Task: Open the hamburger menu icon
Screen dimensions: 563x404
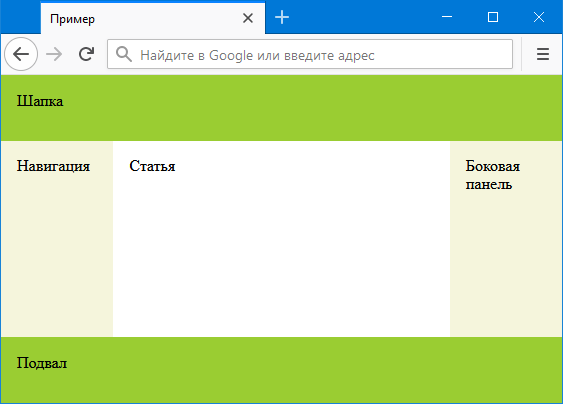Action: [x=543, y=54]
